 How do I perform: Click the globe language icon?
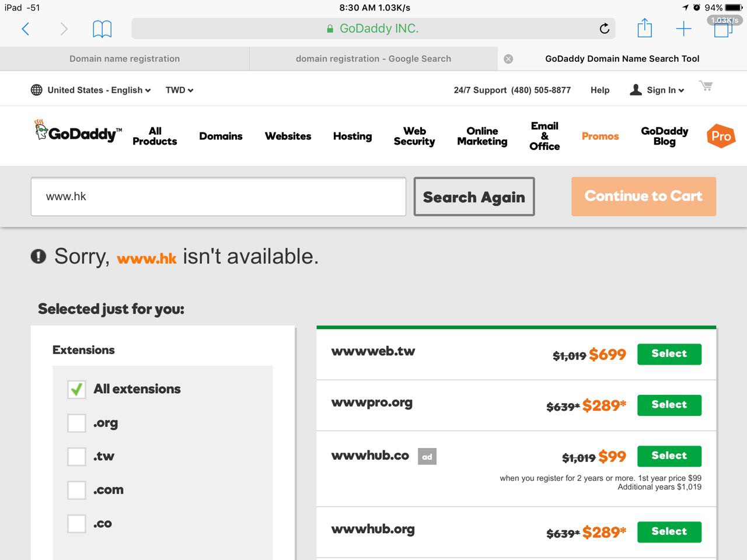tap(36, 90)
